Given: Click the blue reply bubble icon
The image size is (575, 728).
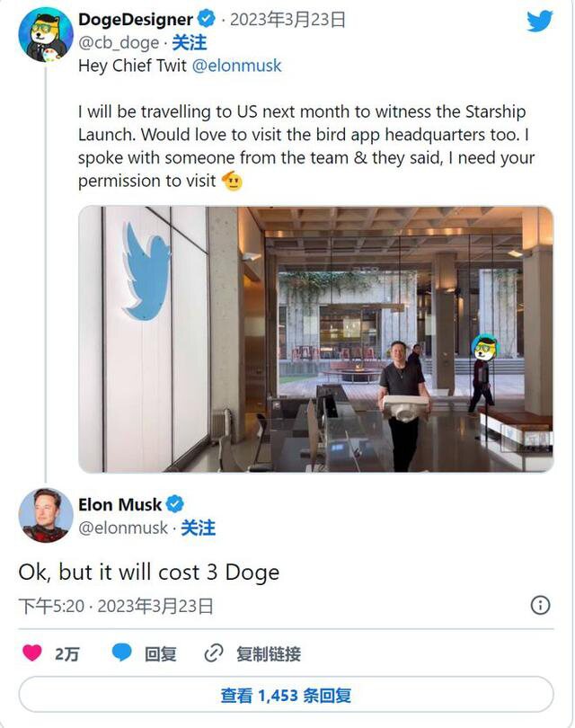Looking at the screenshot, I should tap(122, 653).
